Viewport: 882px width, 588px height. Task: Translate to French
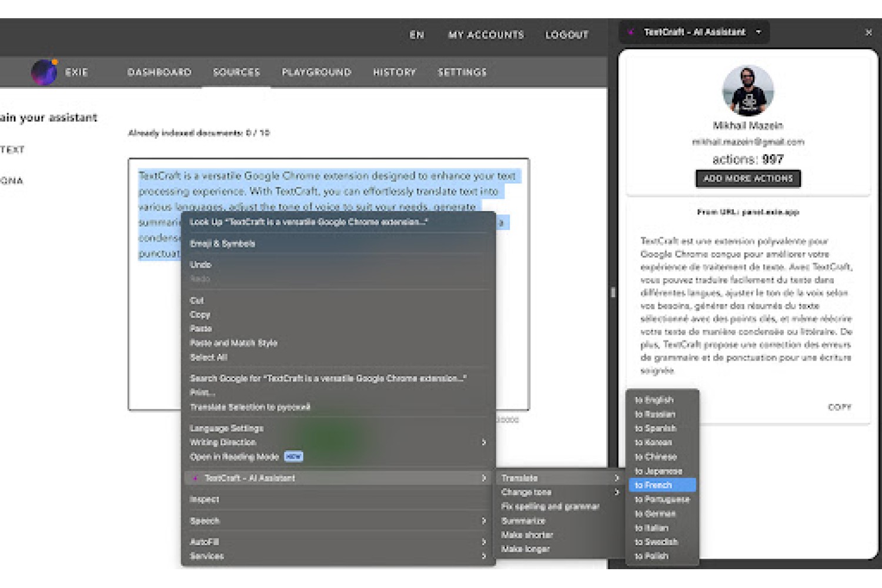pyautogui.click(x=663, y=485)
